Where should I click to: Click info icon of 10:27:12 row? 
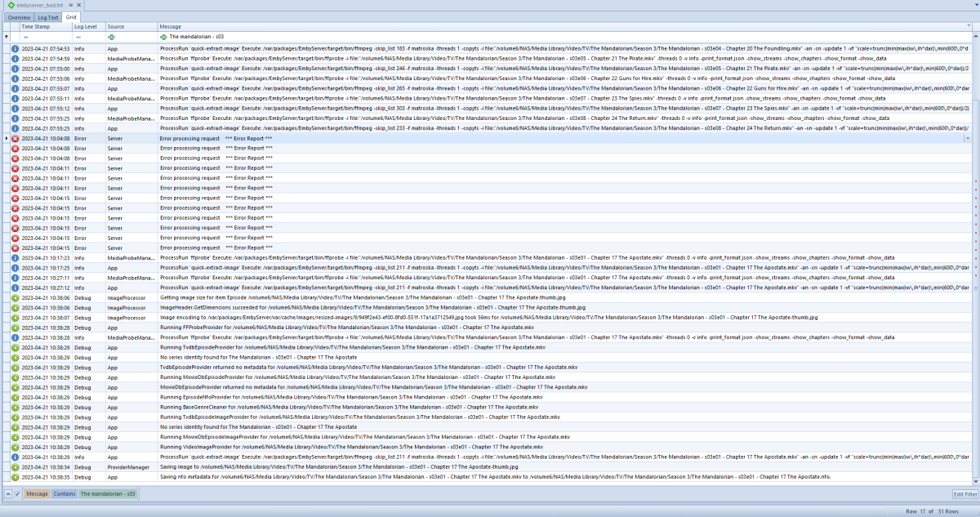(15, 287)
